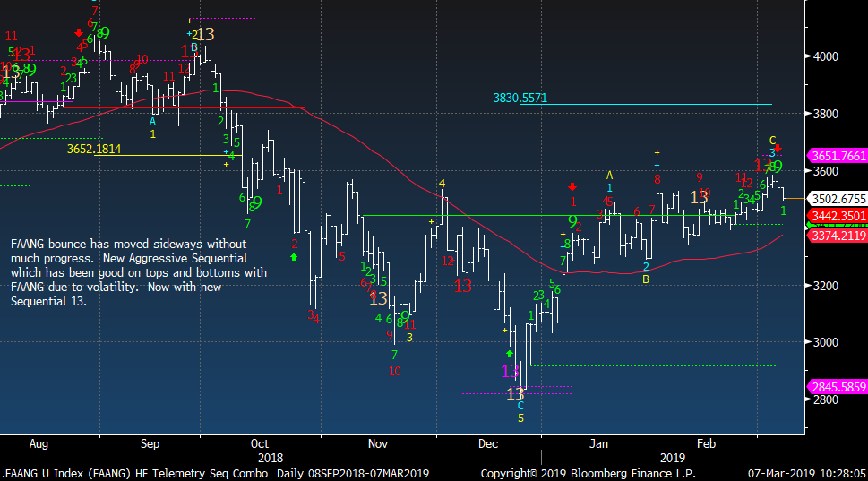Screen dimensions: 868x481
Task: Click the Aug month axis label
Action: tap(39, 444)
